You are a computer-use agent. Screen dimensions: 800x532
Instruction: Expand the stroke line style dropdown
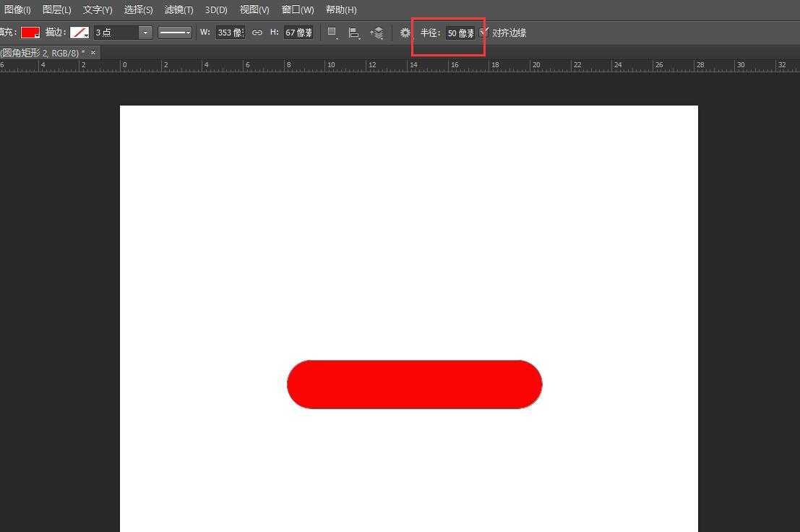175,33
